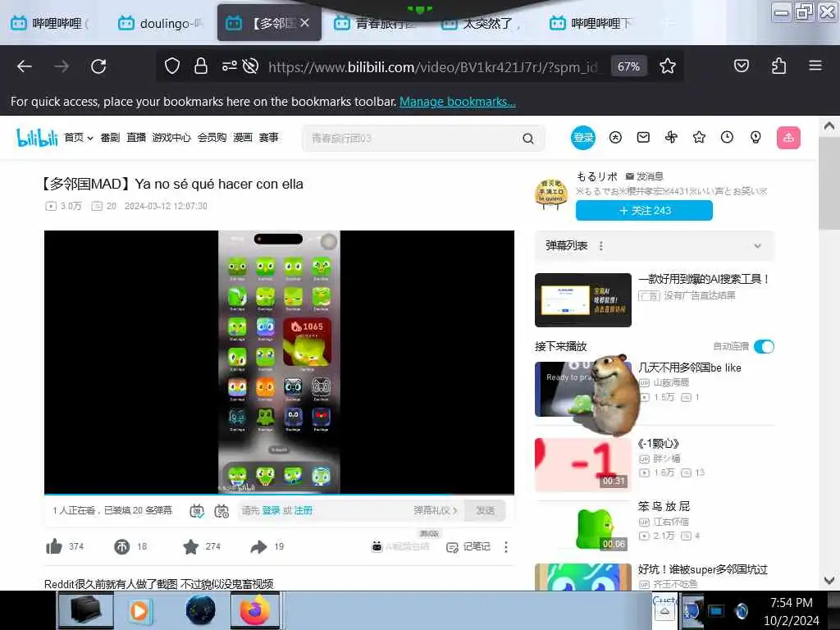Click the video progress bar
Screen dimensions: 840x630
coord(279,494)
